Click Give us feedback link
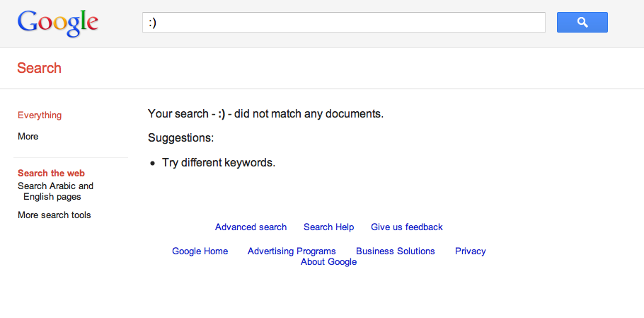The width and height of the screenshot is (644, 318). tap(407, 227)
